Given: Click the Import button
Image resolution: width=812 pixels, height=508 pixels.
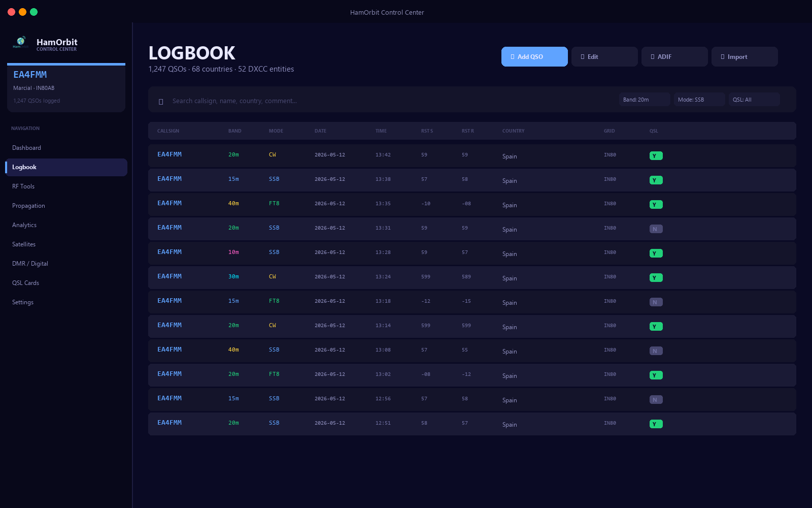Looking at the screenshot, I should point(745,57).
